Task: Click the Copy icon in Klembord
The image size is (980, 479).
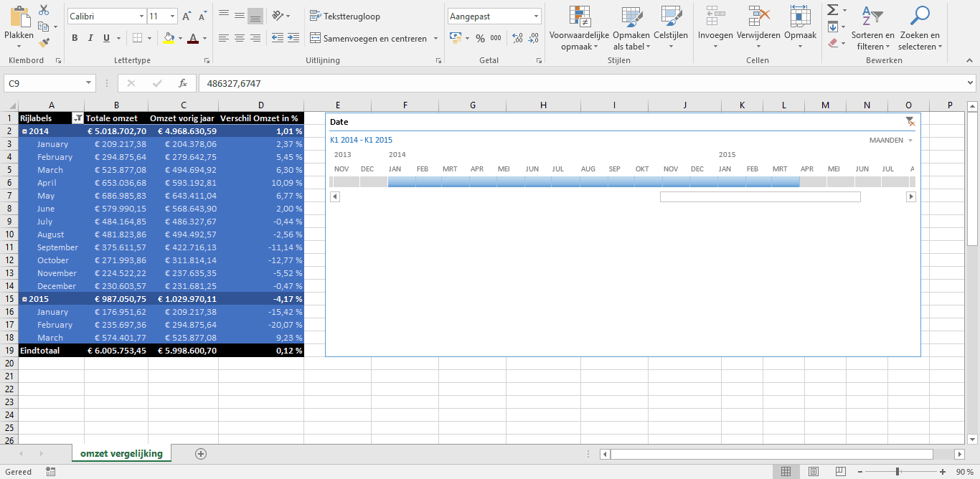Action: pos(43,27)
